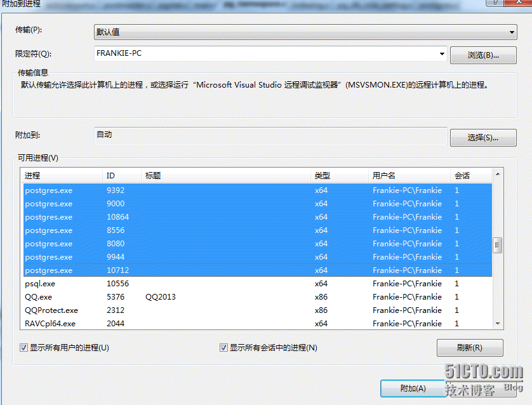Select postgres.exe row with ID 10712
Screen dimensions: 532x405
click(258, 270)
